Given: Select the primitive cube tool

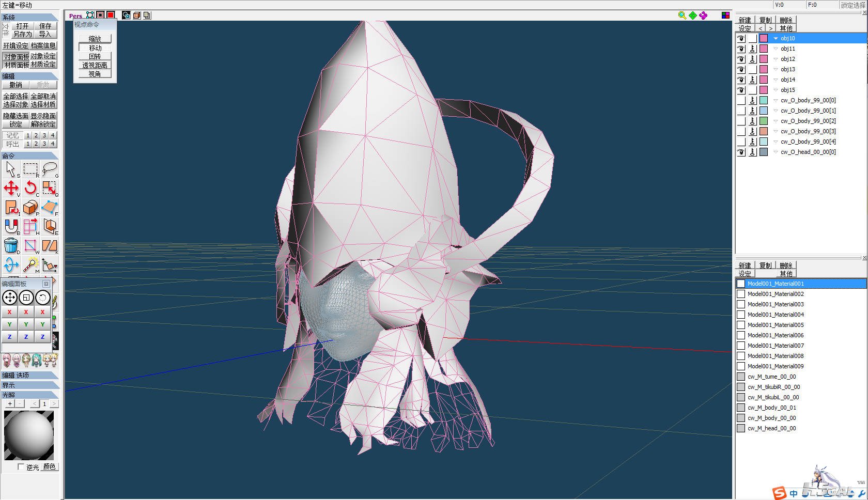Looking at the screenshot, I should coord(30,207).
